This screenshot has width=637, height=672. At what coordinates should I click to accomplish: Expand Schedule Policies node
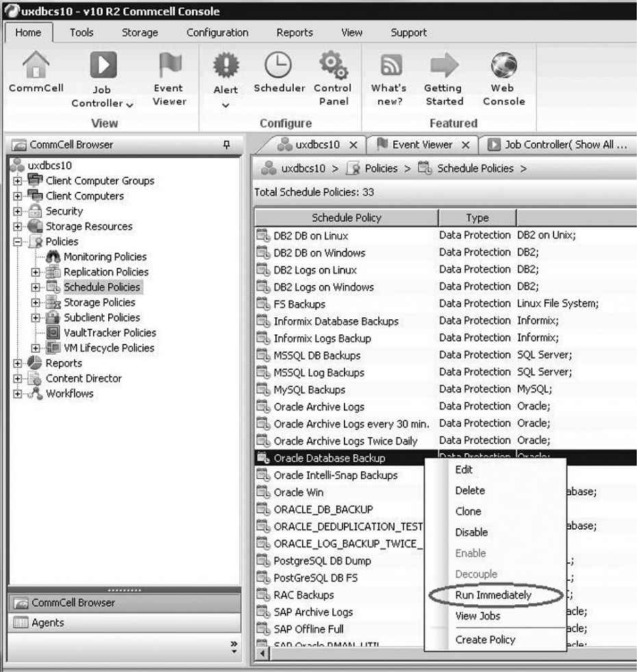36,287
